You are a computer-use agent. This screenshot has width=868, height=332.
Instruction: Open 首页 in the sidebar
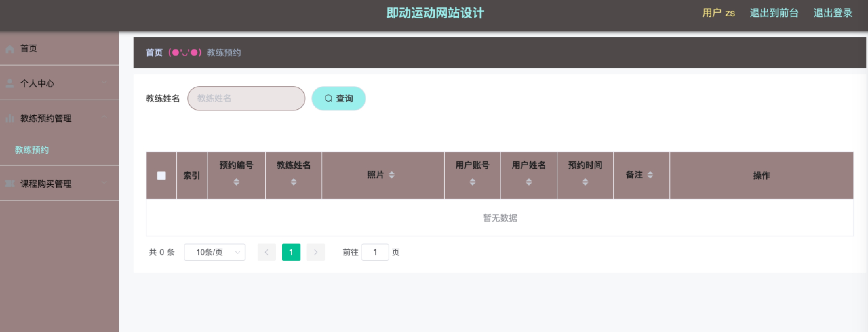click(59, 48)
